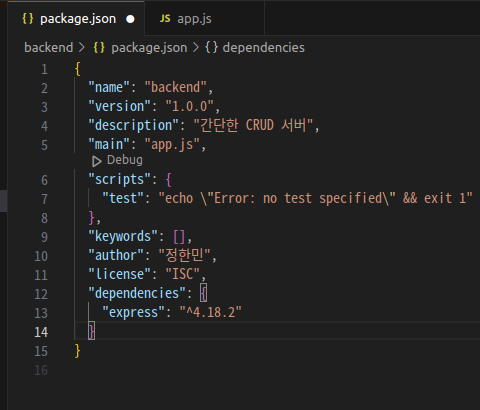Click the Debug play triangle icon
480x410 pixels.
[97, 161]
